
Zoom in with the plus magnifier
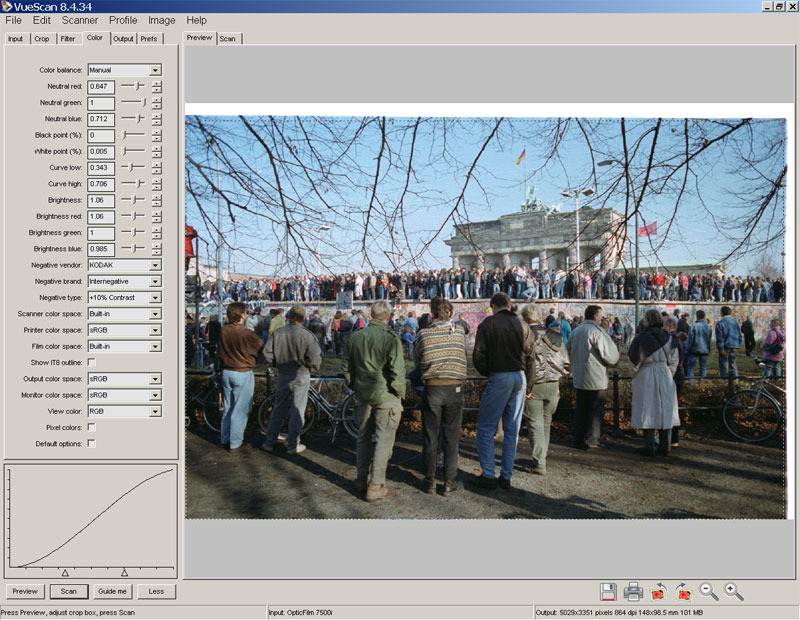pos(734,591)
